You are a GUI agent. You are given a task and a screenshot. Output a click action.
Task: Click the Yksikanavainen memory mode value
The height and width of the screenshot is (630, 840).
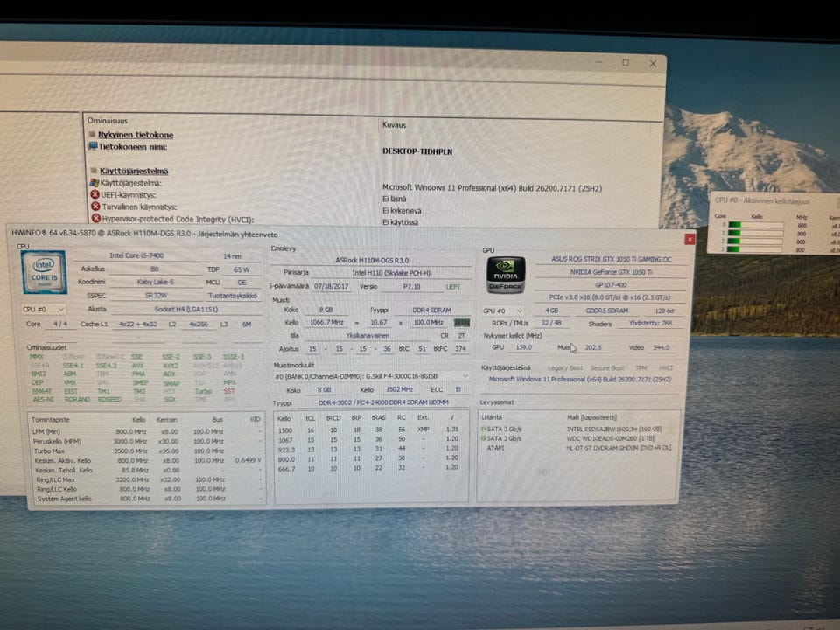(x=367, y=335)
